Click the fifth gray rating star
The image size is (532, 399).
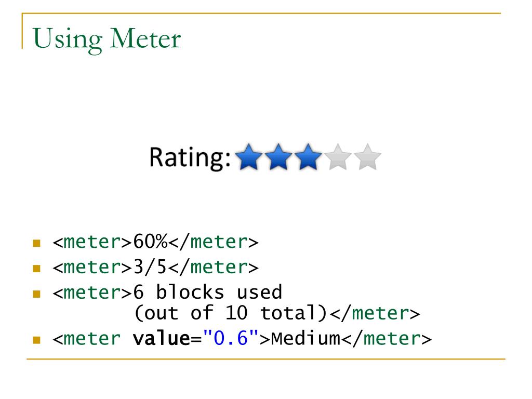point(367,157)
